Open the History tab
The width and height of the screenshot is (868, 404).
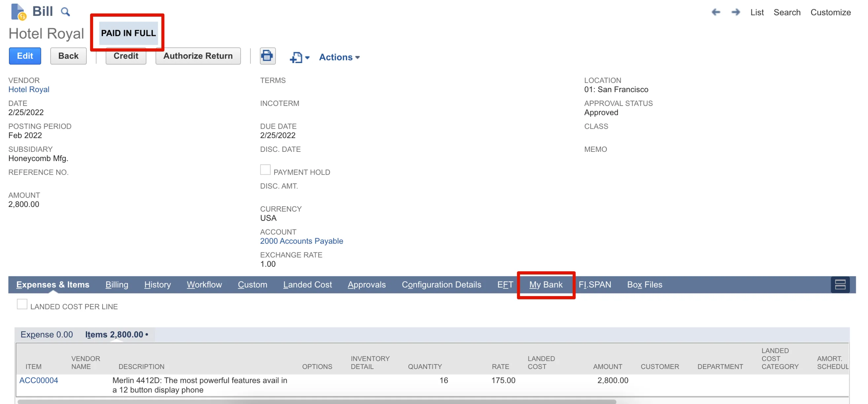click(x=157, y=285)
